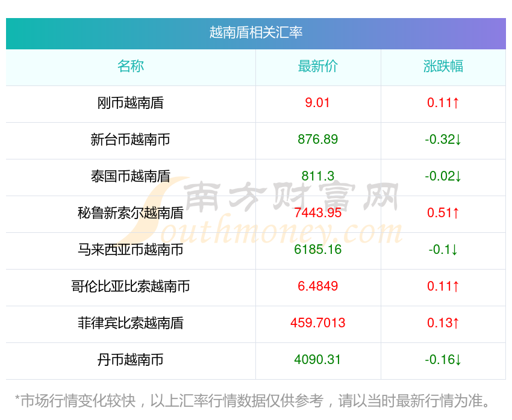The height and width of the screenshot is (420, 512).
Task: Select the 哥伦比亚比索越南币 row name
Action: pyautogui.click(x=131, y=286)
